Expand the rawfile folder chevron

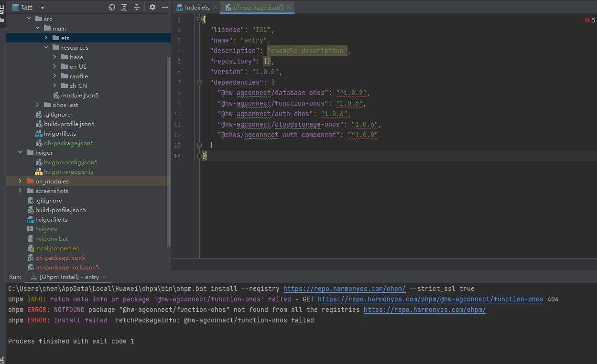pyautogui.click(x=54, y=76)
